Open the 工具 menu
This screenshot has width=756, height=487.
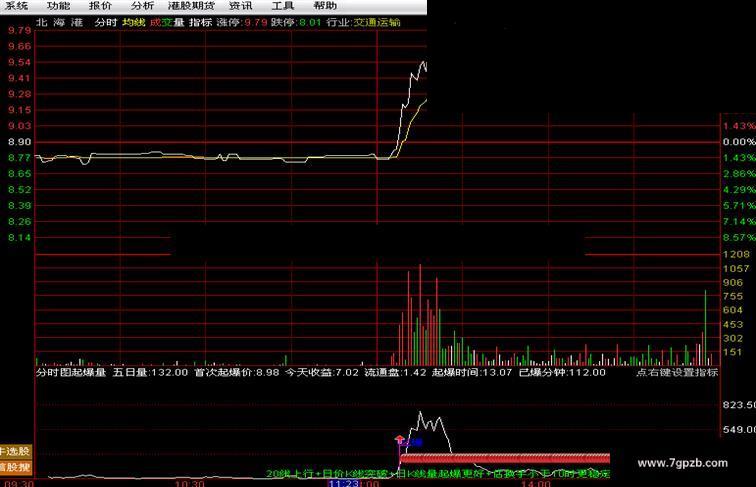(283, 6)
